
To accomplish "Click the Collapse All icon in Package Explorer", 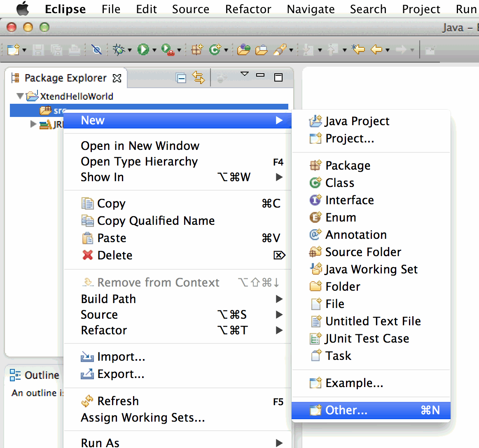I will pos(181,78).
